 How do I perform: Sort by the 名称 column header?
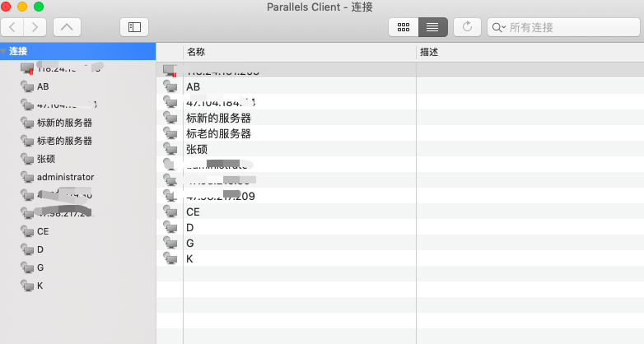click(300, 52)
